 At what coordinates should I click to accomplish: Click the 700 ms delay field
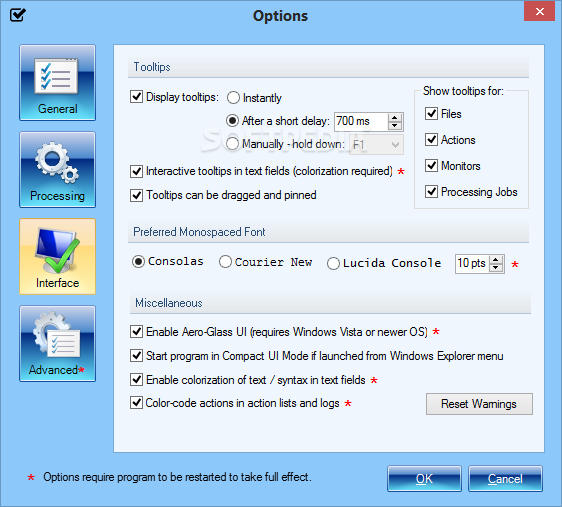[x=361, y=121]
